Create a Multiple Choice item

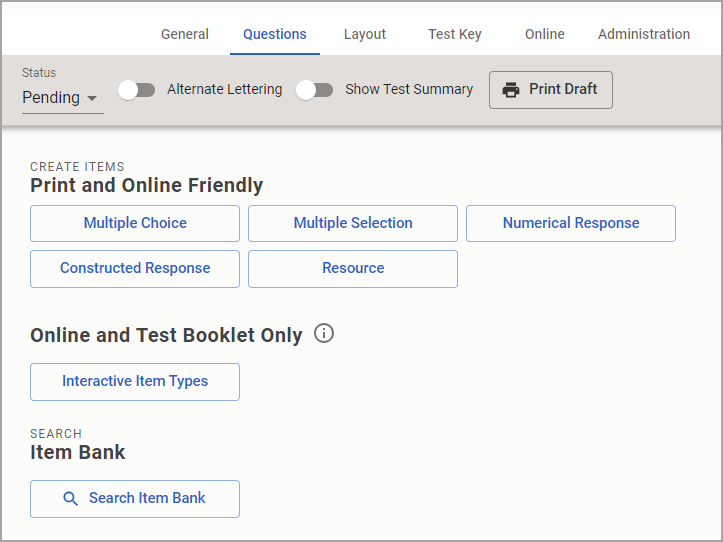coord(135,224)
